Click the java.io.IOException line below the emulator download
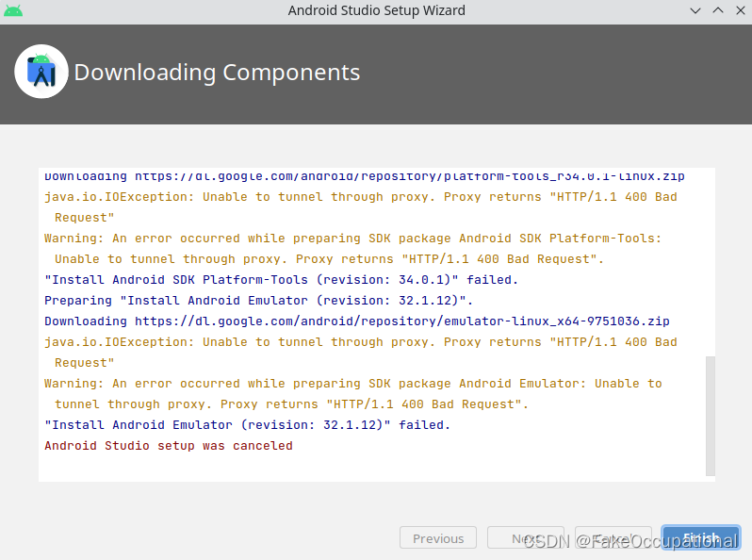 point(360,353)
